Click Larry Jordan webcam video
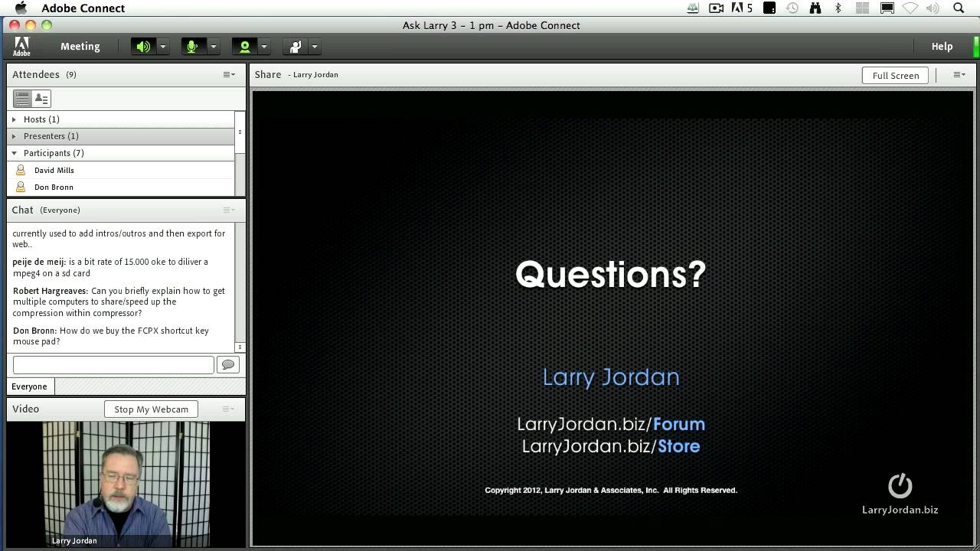This screenshot has height=551, width=980. tap(126, 484)
